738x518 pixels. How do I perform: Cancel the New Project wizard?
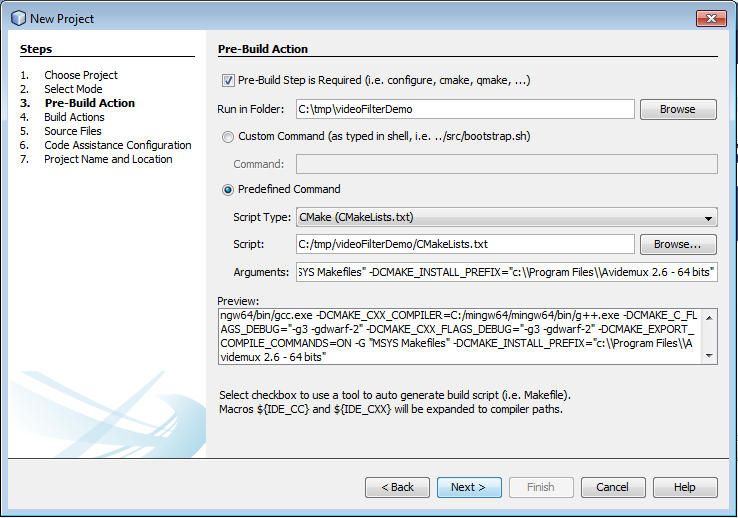point(613,487)
